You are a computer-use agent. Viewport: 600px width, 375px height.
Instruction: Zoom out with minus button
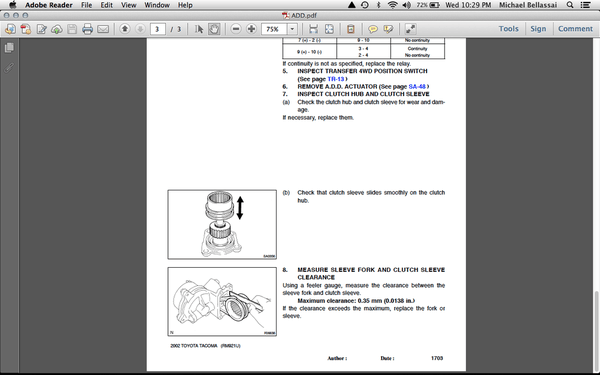click(236, 29)
